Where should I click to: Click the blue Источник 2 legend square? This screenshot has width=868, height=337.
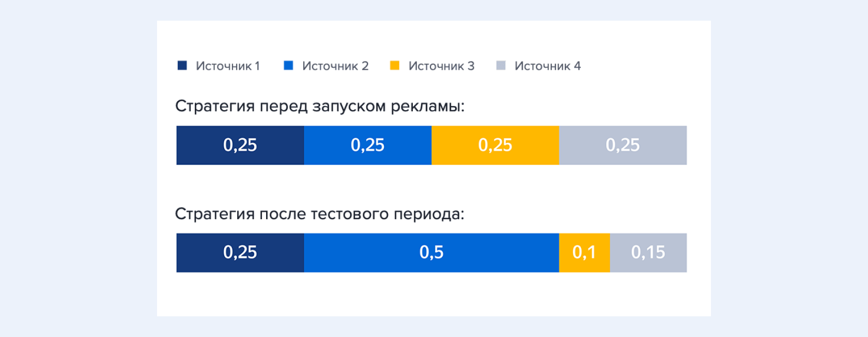coord(288,65)
